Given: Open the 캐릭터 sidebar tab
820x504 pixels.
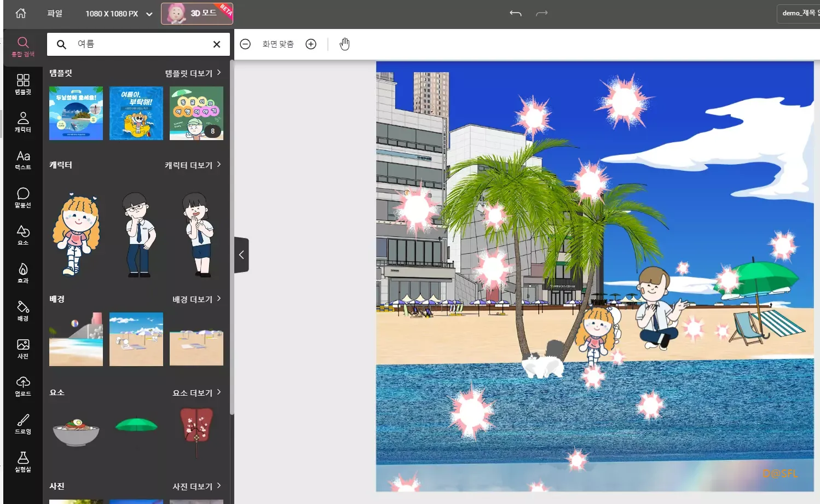Looking at the screenshot, I should [x=23, y=123].
